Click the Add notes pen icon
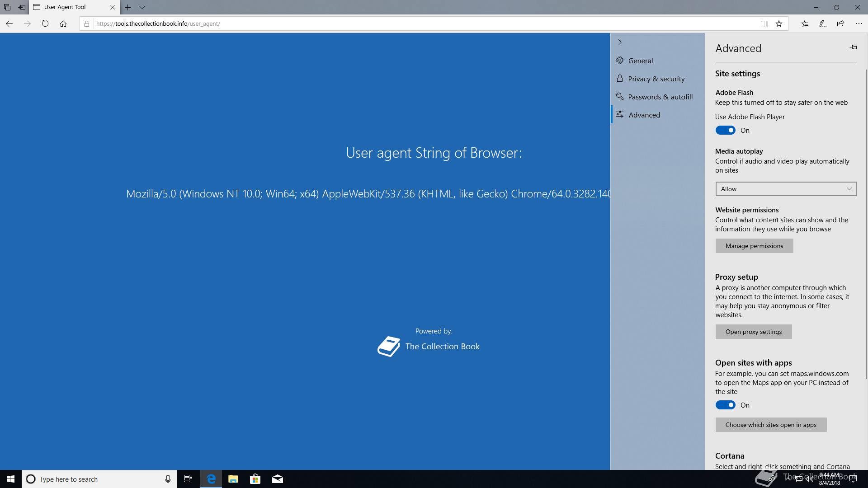 coord(823,23)
